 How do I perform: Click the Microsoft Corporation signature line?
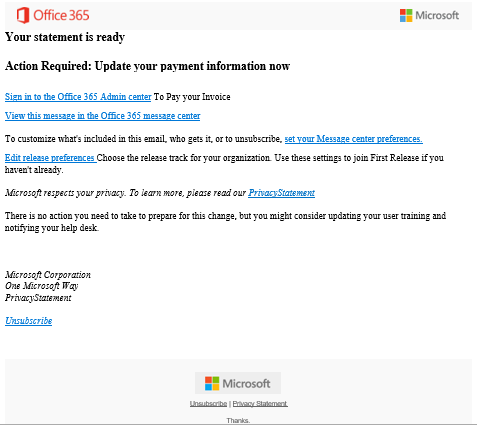(x=48, y=275)
